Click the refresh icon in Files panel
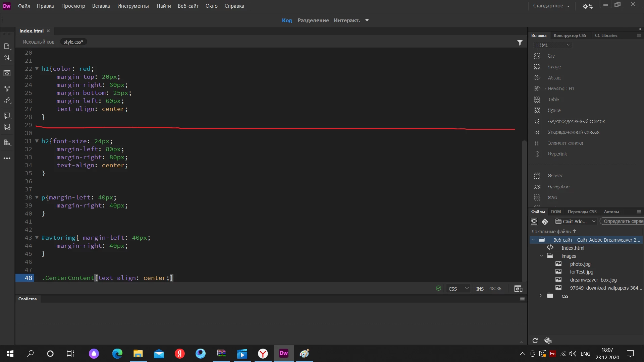The width and height of the screenshot is (644, 362). (535, 341)
